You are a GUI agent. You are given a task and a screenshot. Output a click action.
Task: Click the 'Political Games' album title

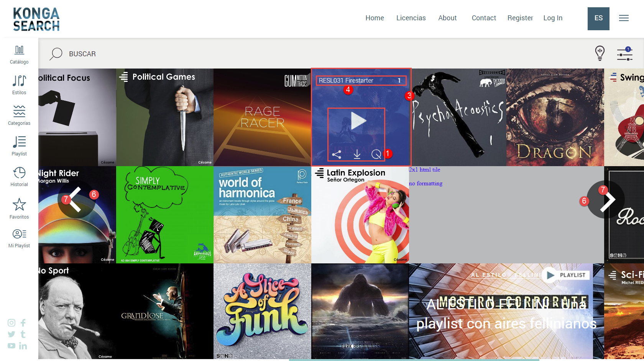coord(164,77)
